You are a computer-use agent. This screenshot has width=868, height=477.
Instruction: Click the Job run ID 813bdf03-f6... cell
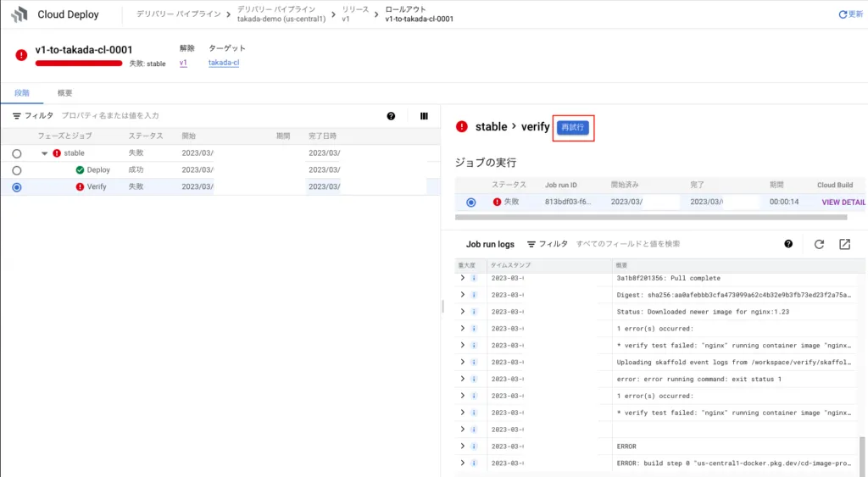click(567, 202)
